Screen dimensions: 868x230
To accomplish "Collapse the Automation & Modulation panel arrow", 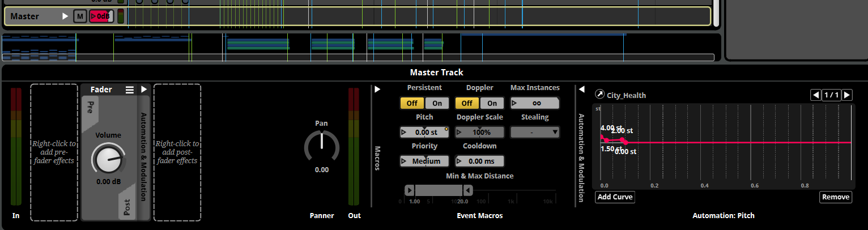I will pyautogui.click(x=581, y=89).
